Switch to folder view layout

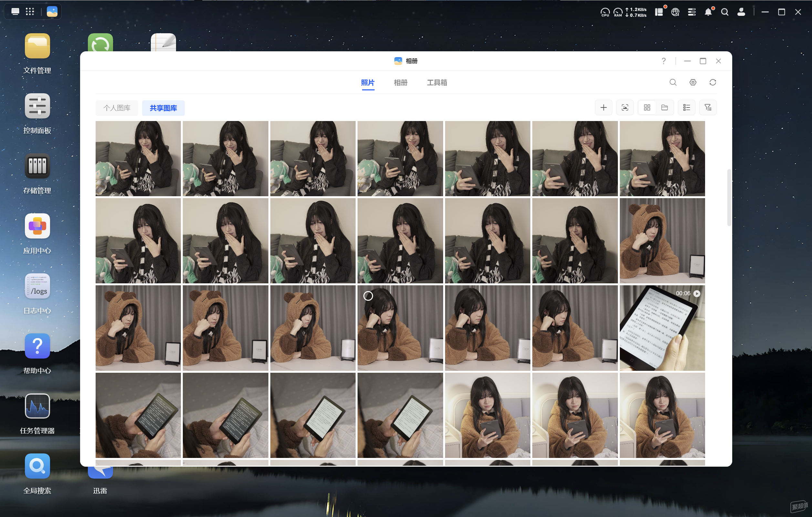click(665, 107)
